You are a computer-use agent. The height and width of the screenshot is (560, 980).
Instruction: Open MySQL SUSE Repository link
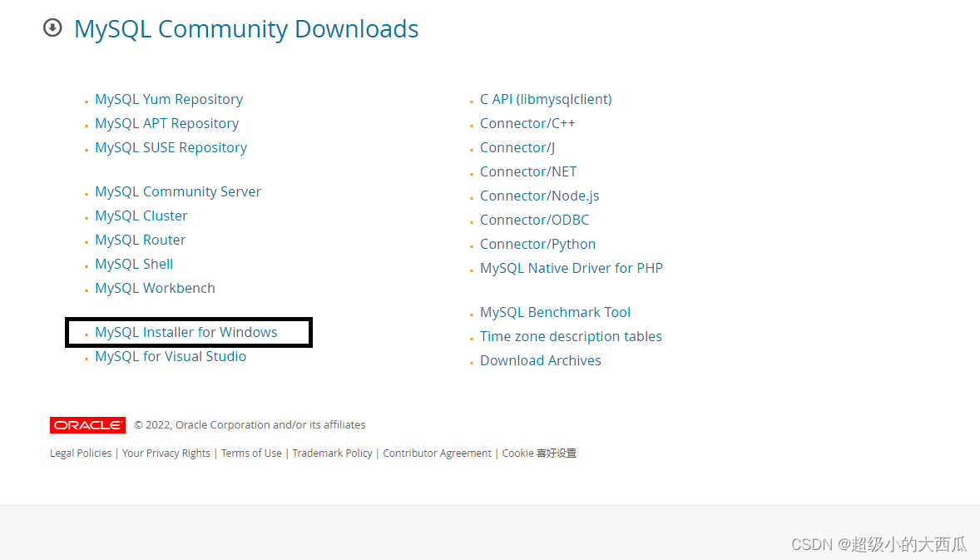coord(171,147)
